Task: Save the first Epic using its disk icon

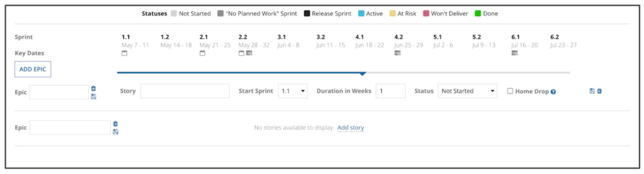Action: [x=94, y=96]
